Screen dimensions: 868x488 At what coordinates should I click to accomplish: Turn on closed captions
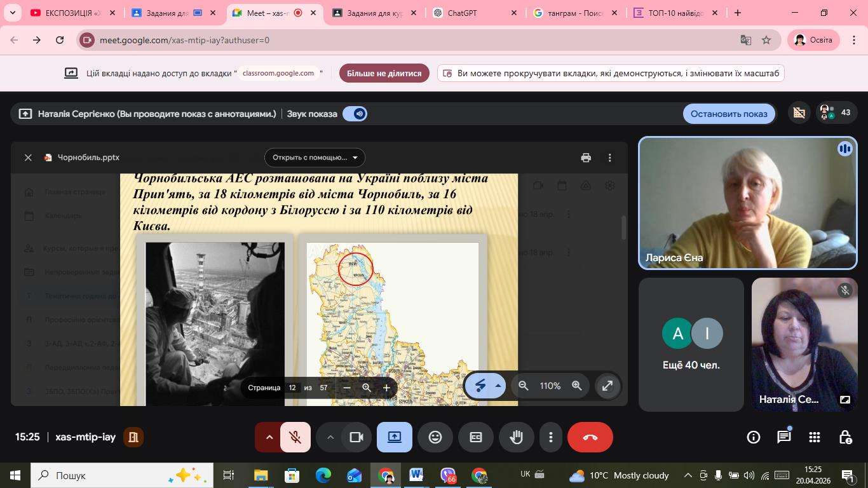click(x=476, y=437)
